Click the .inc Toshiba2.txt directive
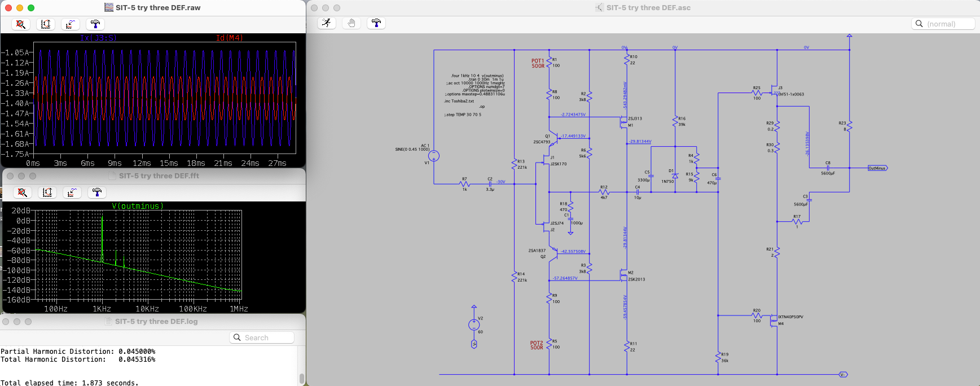 click(459, 101)
